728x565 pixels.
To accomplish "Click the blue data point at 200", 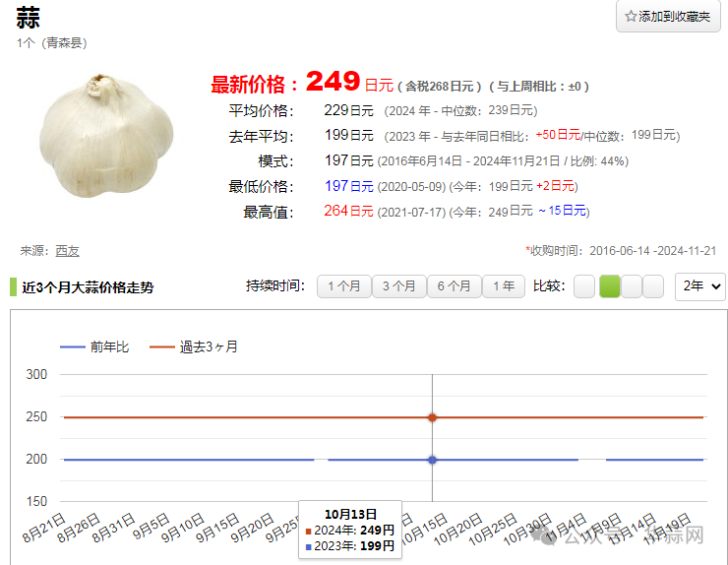I will [x=432, y=460].
